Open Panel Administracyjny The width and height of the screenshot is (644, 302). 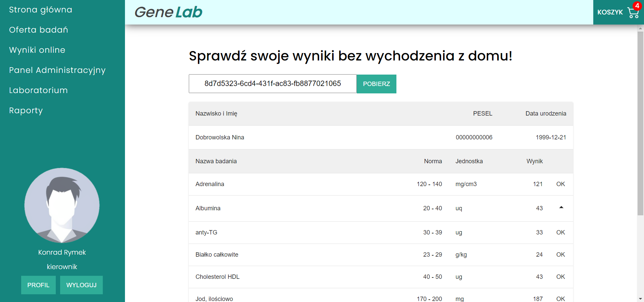click(57, 70)
